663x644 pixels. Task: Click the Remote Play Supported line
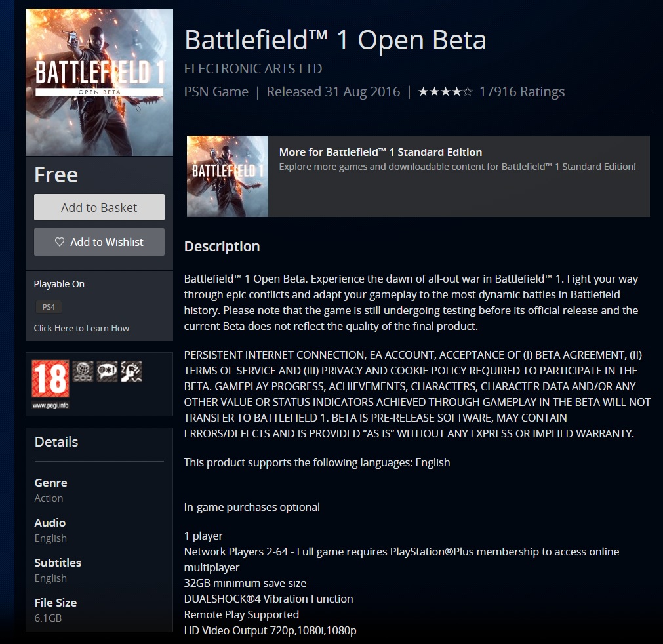241,615
